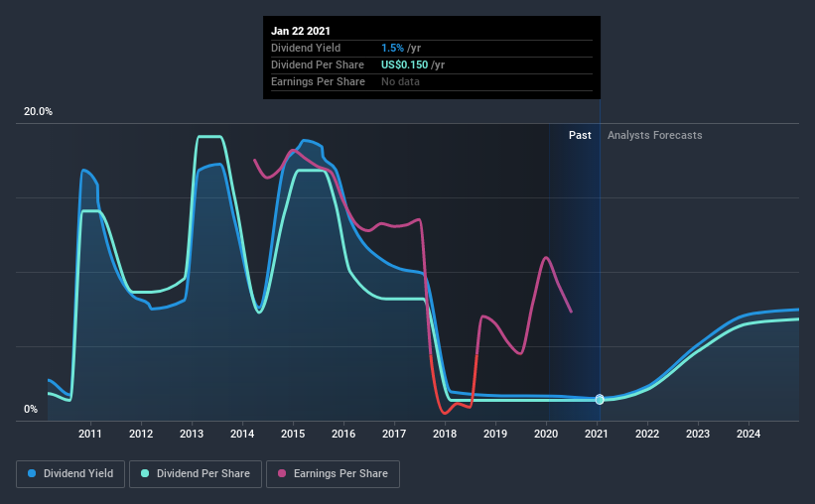815x504 pixels.
Task: Click the 'Analysts Forecasts' region label
Action: click(655, 135)
